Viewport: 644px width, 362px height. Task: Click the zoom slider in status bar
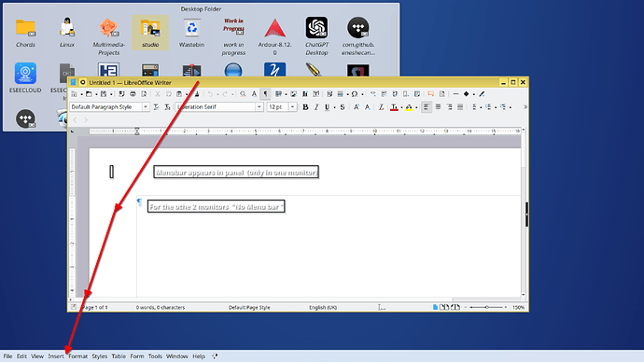tap(486, 307)
